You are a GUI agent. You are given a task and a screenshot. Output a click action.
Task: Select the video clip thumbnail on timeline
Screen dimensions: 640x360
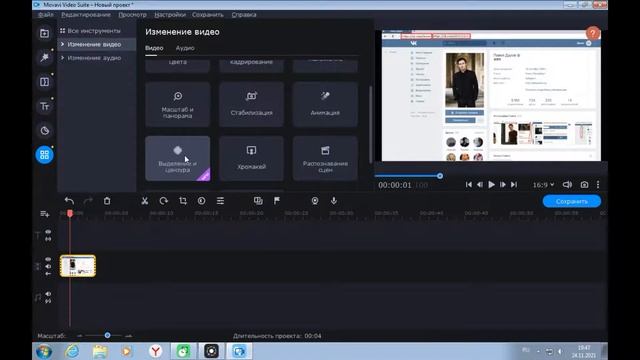click(x=78, y=266)
